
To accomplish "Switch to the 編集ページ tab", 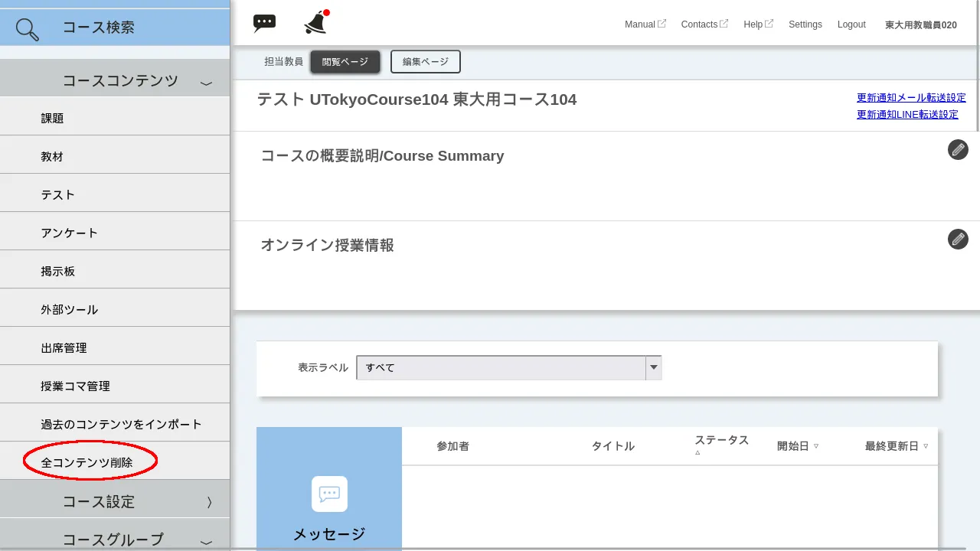I will point(425,61).
